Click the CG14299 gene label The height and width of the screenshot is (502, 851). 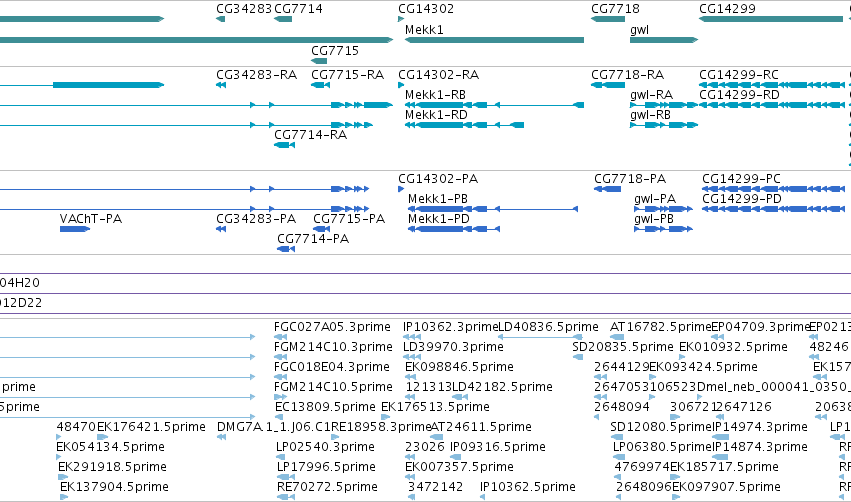pyautogui.click(x=727, y=9)
